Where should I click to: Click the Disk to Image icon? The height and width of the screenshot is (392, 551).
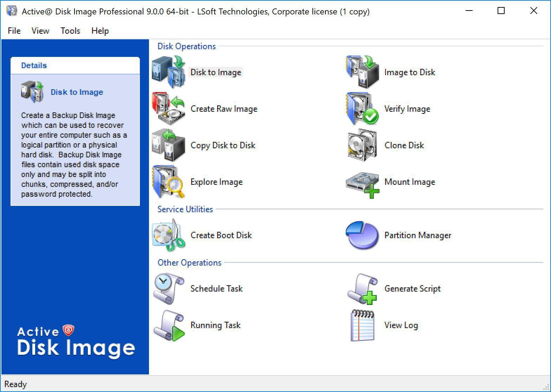coord(169,72)
